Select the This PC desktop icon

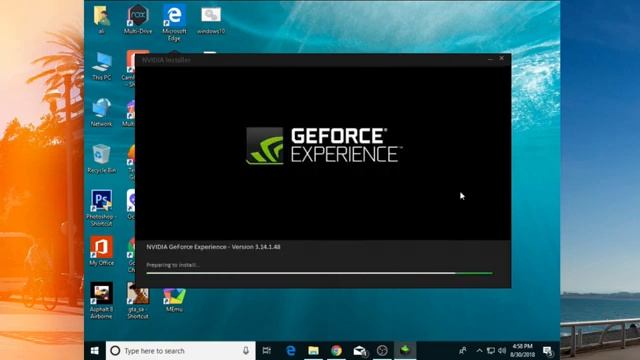pyautogui.click(x=101, y=66)
